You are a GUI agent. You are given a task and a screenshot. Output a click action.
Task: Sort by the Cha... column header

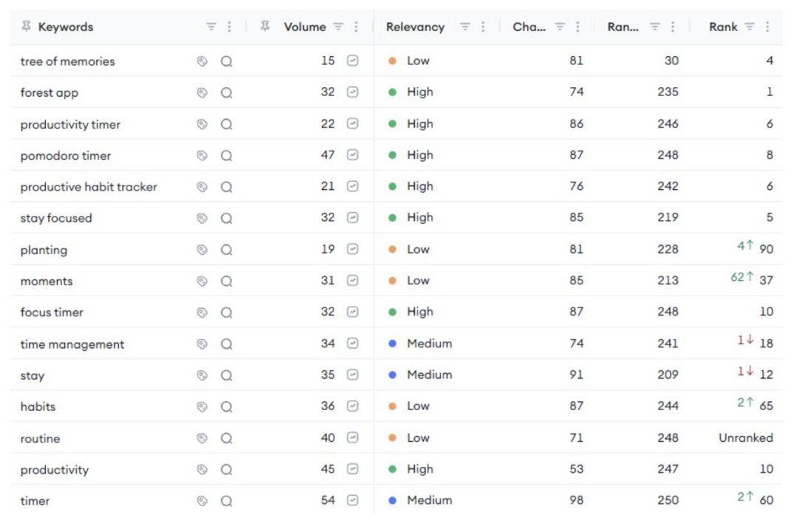point(529,27)
